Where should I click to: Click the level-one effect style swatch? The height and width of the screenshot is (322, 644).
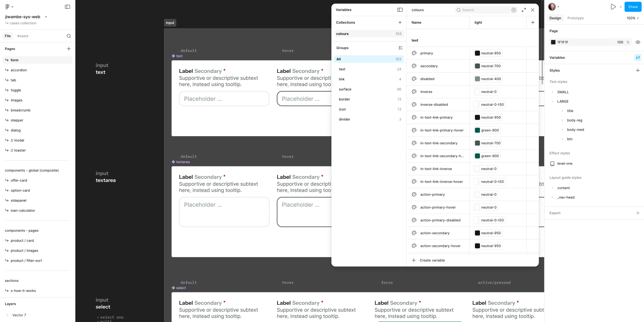(x=552, y=164)
